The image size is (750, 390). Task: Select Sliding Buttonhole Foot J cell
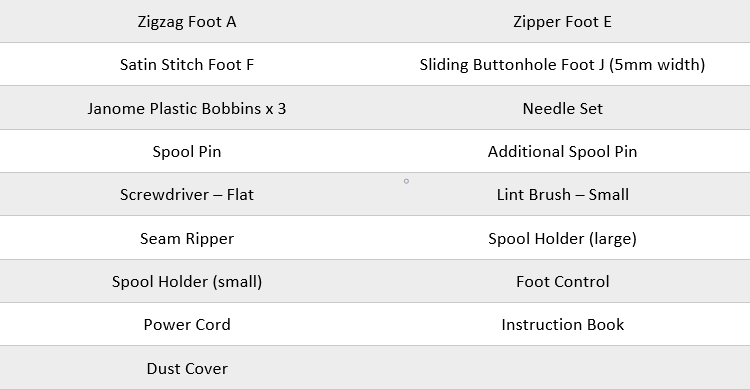(x=562, y=65)
